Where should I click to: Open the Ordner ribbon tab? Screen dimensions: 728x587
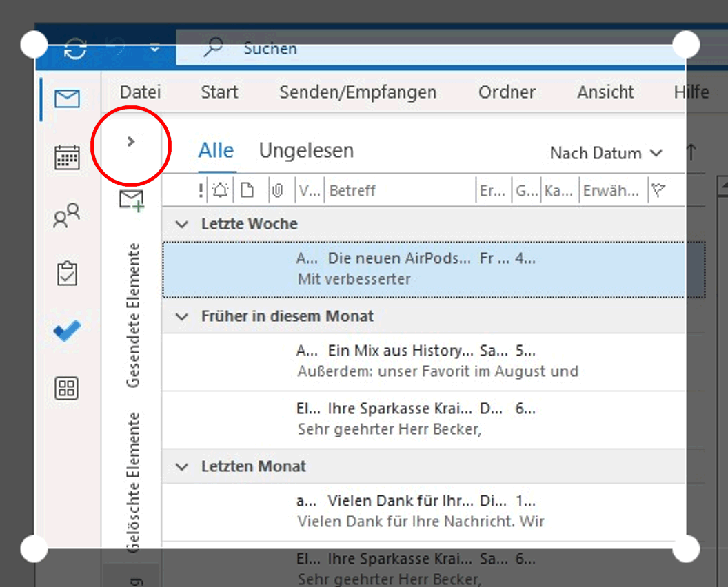click(x=507, y=92)
